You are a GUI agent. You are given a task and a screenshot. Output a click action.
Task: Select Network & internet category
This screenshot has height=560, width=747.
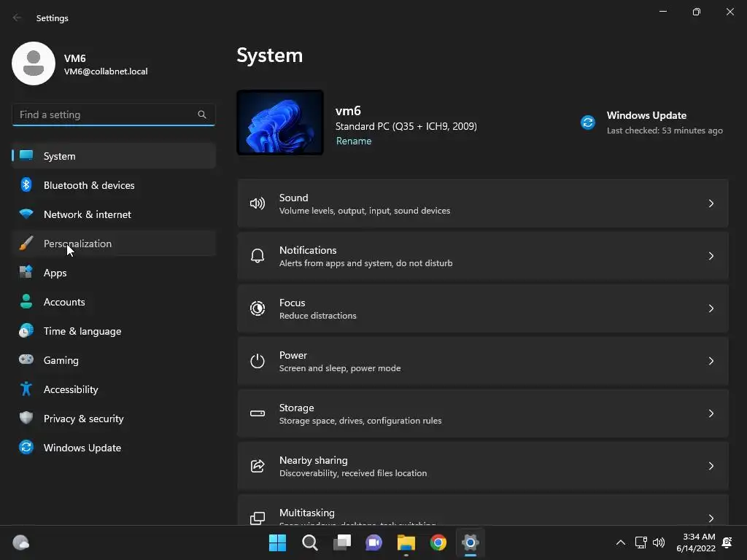(114, 214)
